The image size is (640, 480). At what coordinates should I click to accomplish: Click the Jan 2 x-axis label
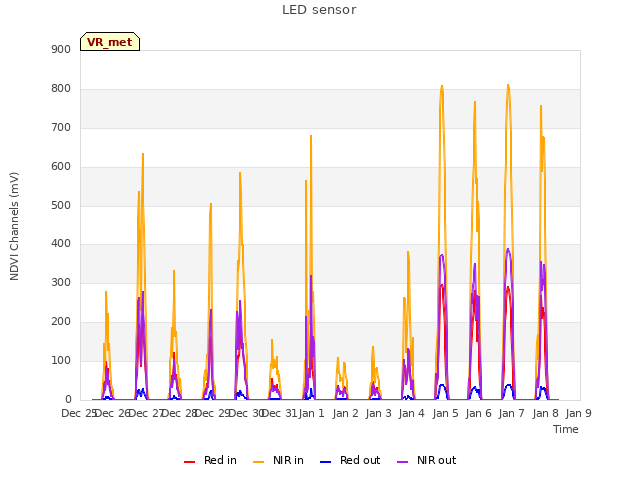(x=345, y=413)
